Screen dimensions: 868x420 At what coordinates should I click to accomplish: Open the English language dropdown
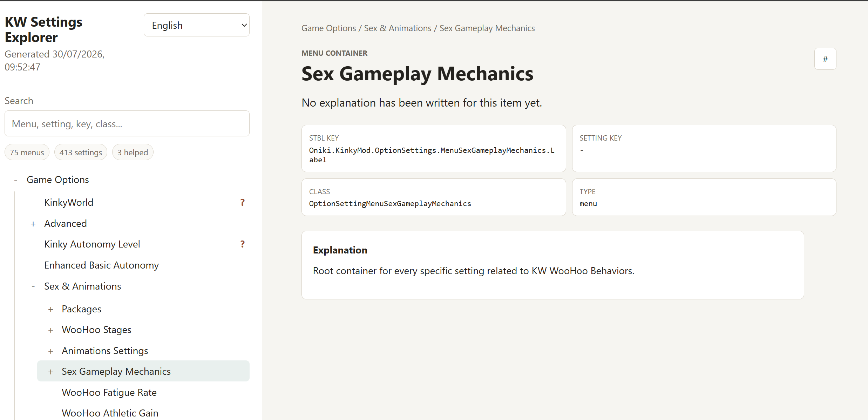click(197, 25)
